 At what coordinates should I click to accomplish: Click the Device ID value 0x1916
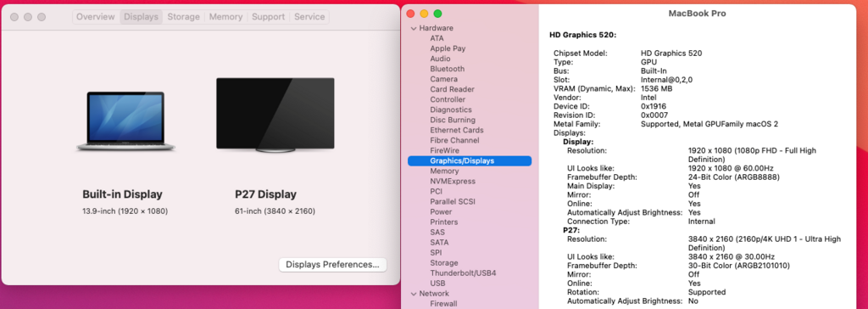(654, 106)
